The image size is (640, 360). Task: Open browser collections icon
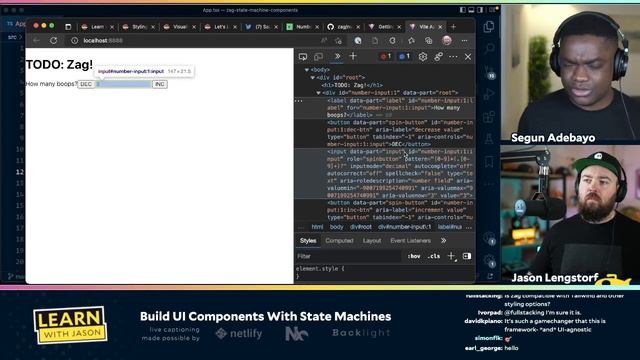coord(428,40)
